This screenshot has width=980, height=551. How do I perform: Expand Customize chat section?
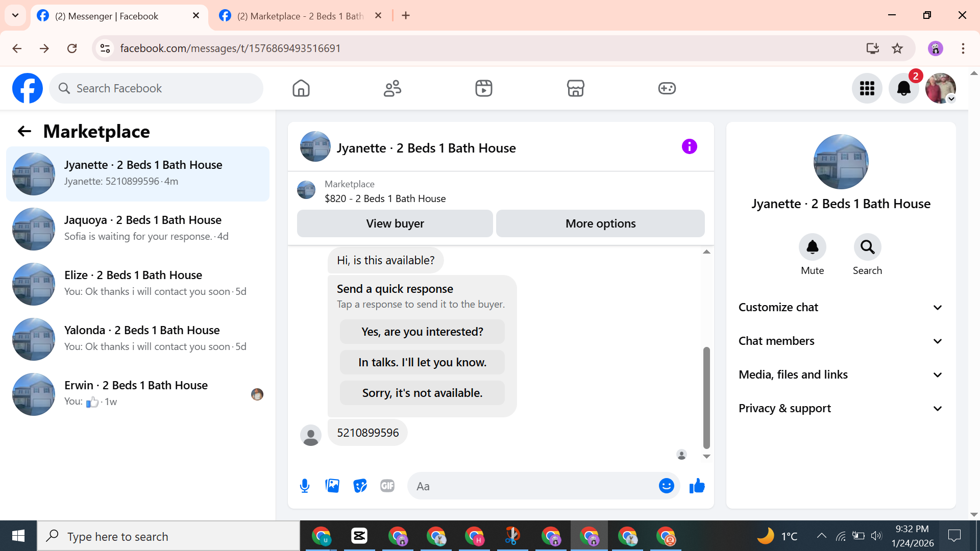(840, 307)
